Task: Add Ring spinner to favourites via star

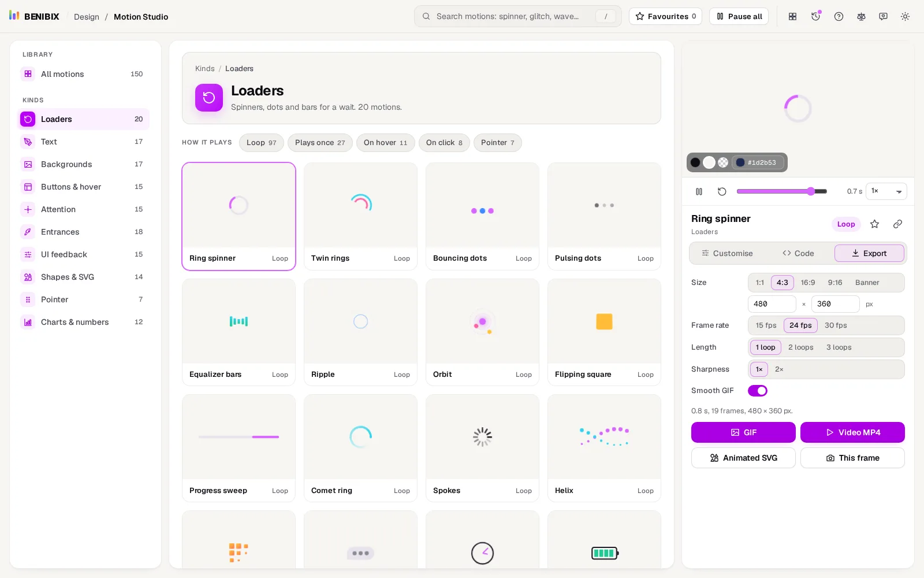Action: tap(875, 224)
